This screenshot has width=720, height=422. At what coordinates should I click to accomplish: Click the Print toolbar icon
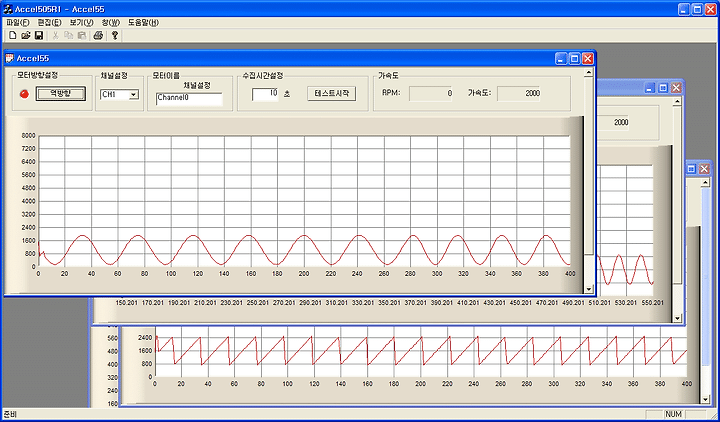pyautogui.click(x=98, y=35)
